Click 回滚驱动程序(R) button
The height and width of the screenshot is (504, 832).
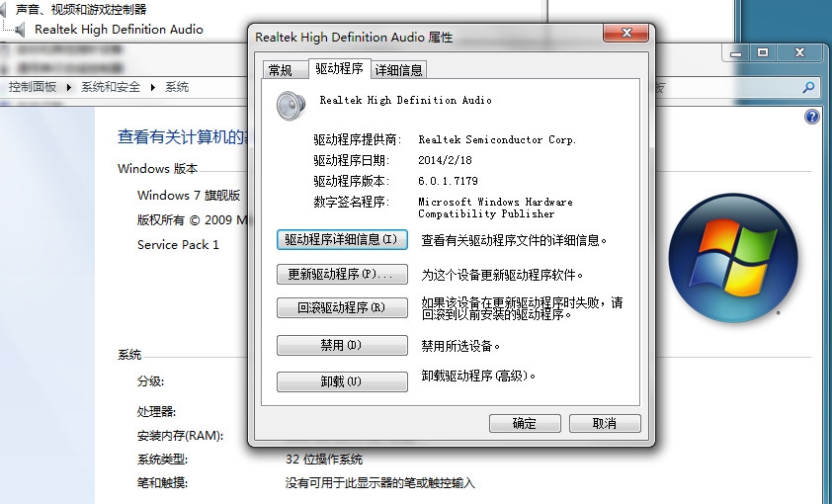tap(342, 307)
